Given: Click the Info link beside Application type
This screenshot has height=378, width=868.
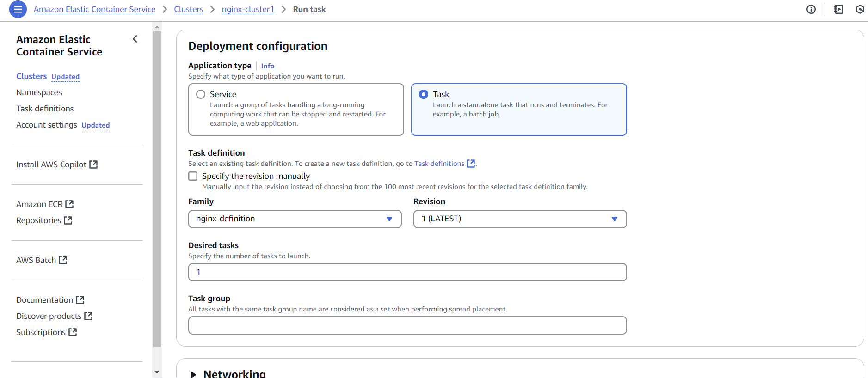Looking at the screenshot, I should (x=267, y=66).
